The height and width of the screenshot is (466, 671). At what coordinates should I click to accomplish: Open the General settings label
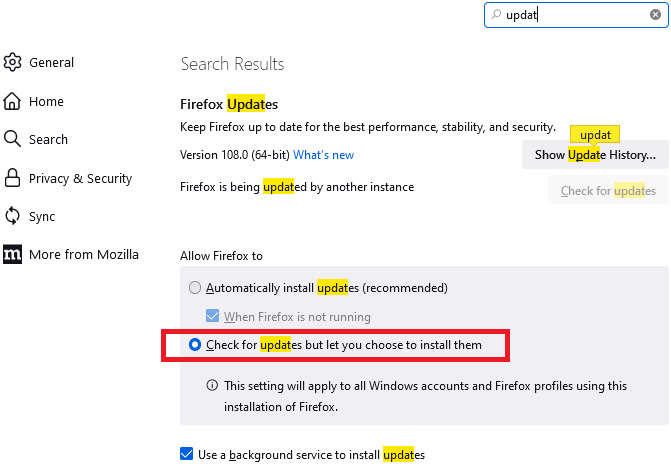click(52, 63)
